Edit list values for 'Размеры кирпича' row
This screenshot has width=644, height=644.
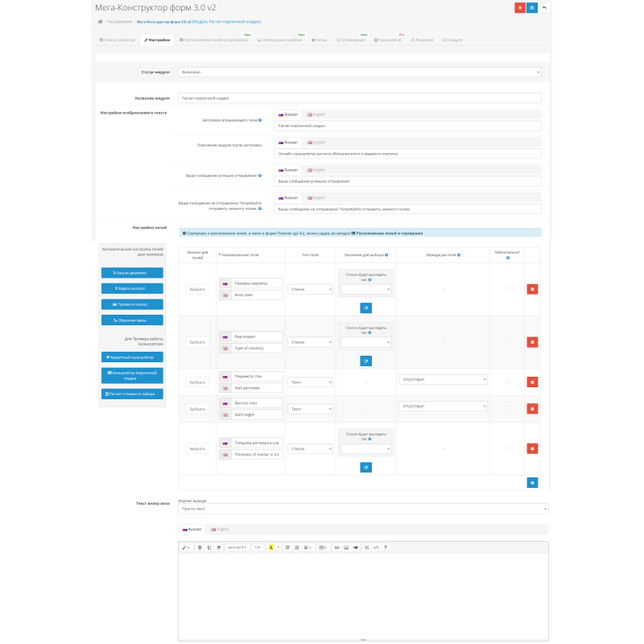point(365,308)
